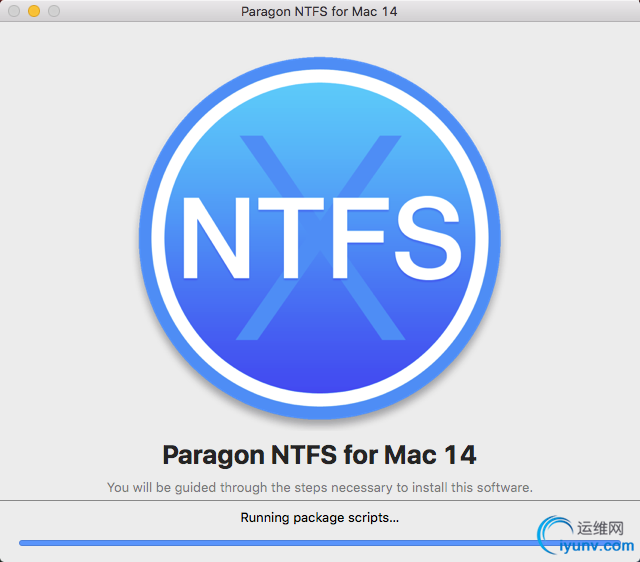Click the disabled zoom button in title bar
The image size is (640, 562).
coord(54,11)
